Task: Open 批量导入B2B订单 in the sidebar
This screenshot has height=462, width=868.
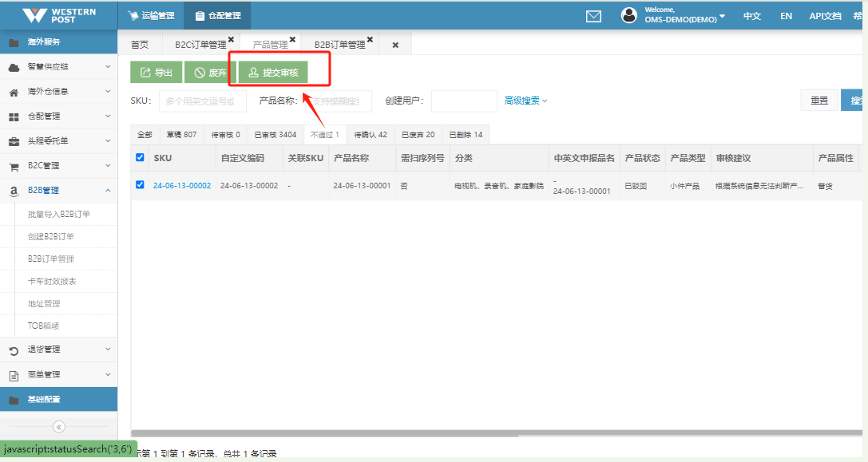Action: (58, 214)
